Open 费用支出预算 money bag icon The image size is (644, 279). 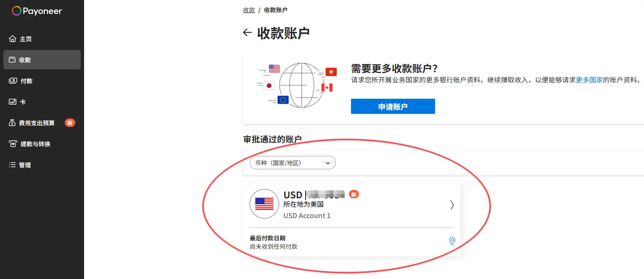[13, 123]
